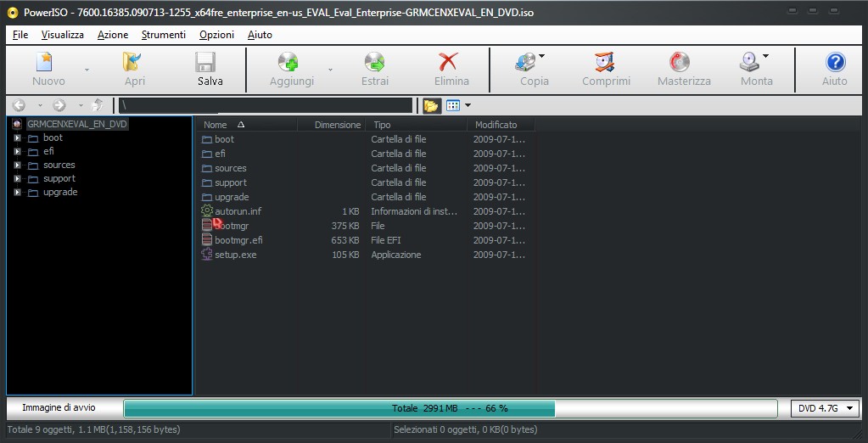Click the forward navigation arrow
Viewport: 868px width, 443px height.
(59, 105)
